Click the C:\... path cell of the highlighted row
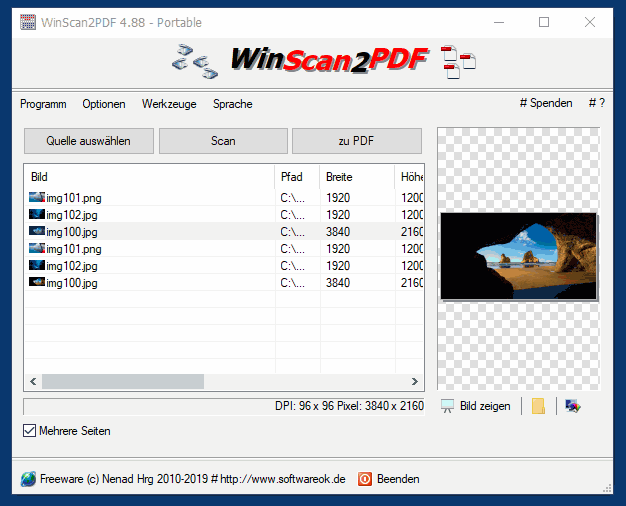This screenshot has width=626, height=506. tap(293, 232)
